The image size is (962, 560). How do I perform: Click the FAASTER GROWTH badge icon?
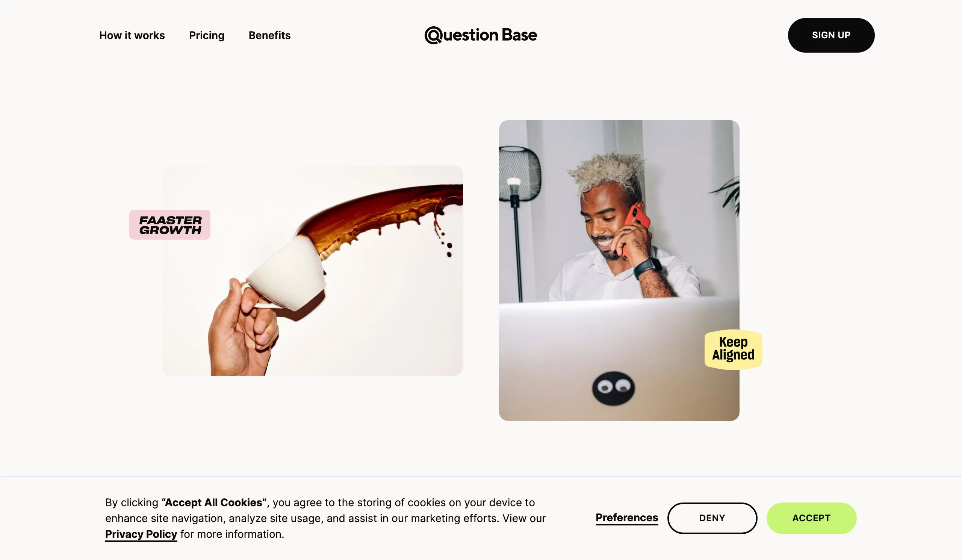pos(170,225)
